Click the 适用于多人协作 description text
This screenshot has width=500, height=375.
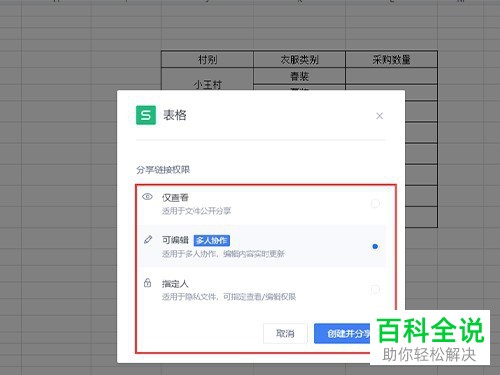coord(223,254)
